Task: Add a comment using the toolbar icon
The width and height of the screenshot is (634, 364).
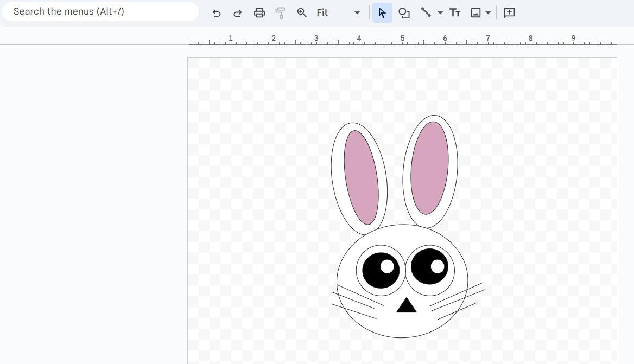Action: coord(509,13)
